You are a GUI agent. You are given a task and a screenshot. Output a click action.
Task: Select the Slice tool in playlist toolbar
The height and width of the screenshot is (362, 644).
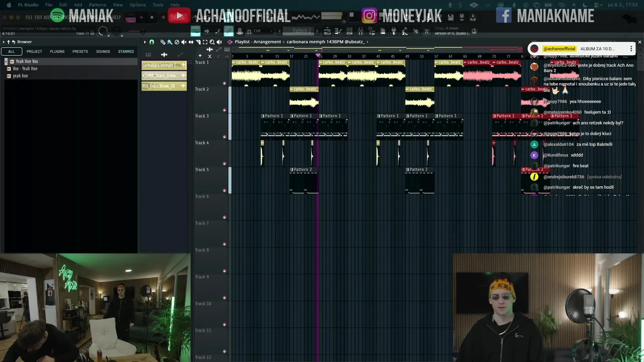click(x=198, y=42)
